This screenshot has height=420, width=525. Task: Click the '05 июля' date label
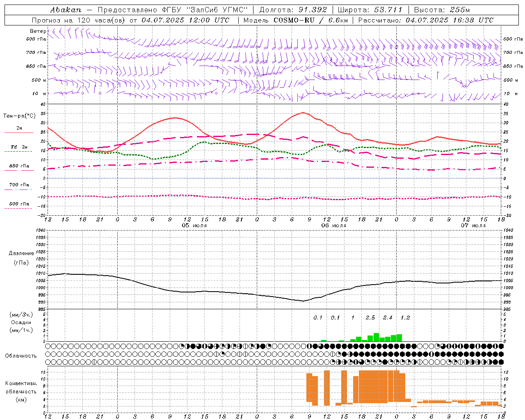pyautogui.click(x=194, y=226)
